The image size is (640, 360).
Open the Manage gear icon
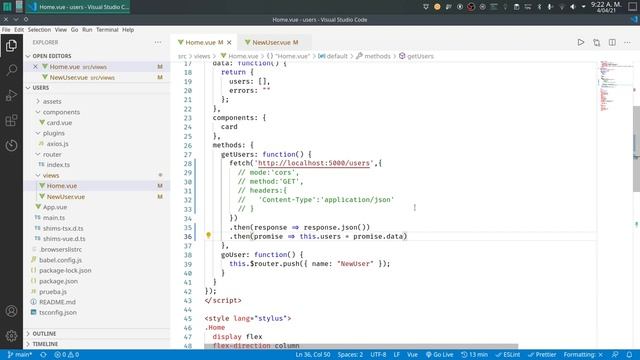coord(11,336)
